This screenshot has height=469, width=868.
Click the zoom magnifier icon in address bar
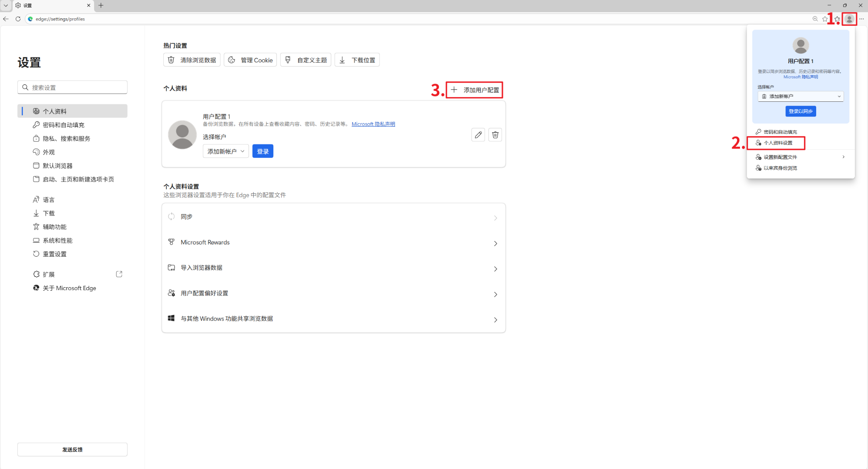click(815, 19)
